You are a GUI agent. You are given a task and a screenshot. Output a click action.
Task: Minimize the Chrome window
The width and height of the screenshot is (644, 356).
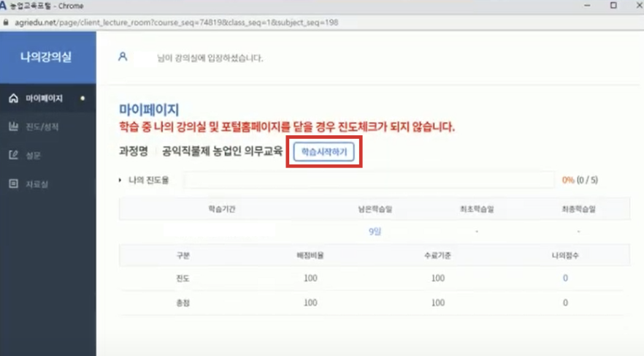587,5
